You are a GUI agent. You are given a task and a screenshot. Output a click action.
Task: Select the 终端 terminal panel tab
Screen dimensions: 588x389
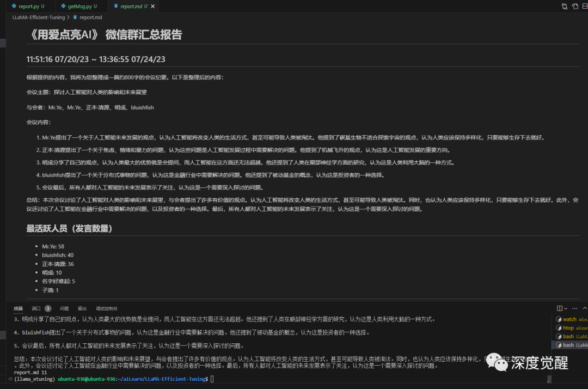pyautogui.click(x=18, y=308)
